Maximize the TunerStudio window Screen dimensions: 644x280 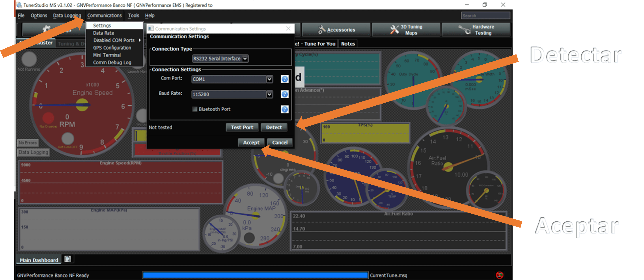pos(485,4)
